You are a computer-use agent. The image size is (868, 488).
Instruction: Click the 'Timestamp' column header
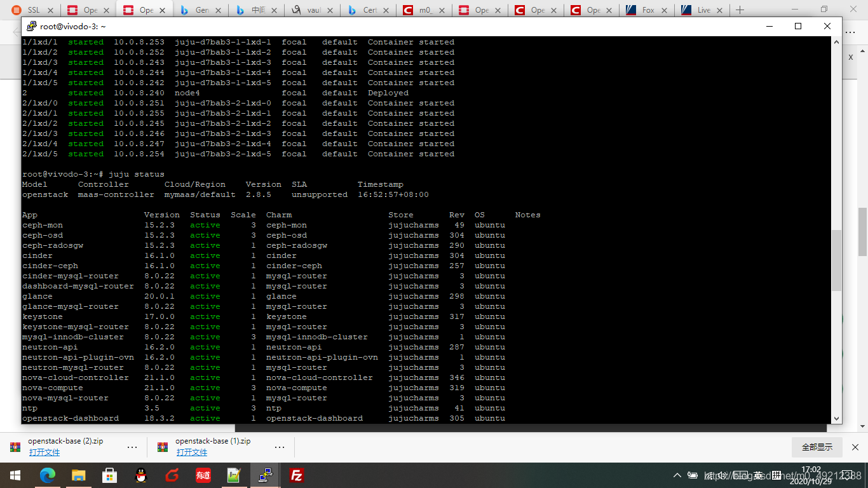(381, 184)
